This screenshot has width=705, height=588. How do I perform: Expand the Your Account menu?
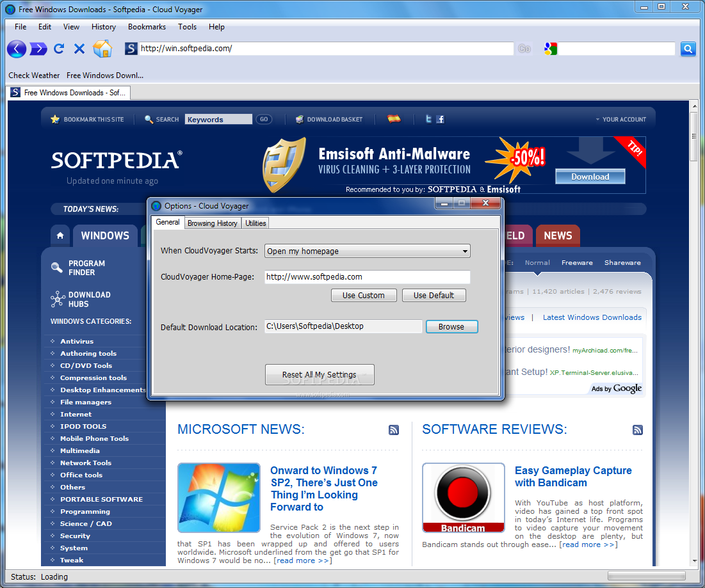[x=621, y=120]
